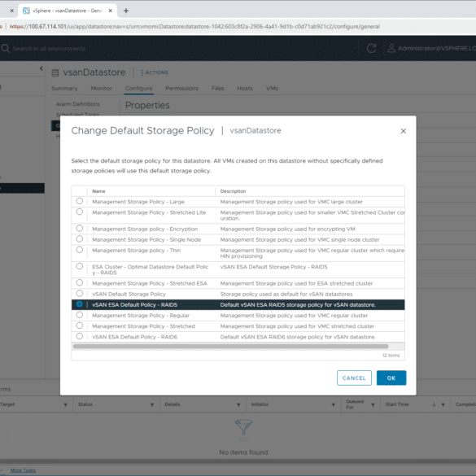This screenshot has width=476, height=476.
Task: Filter the Target column in tasks table
Action: pos(66,405)
